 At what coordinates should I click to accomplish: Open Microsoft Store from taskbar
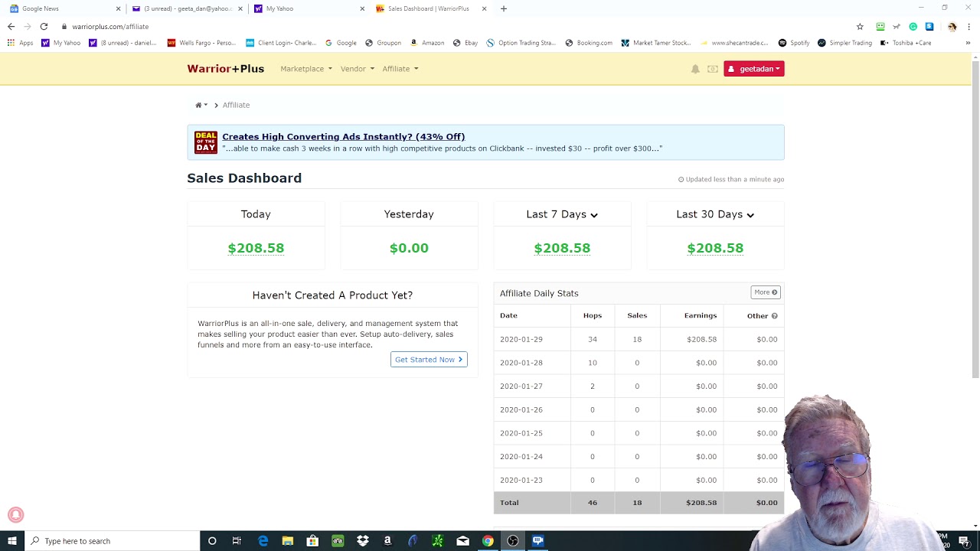click(312, 541)
